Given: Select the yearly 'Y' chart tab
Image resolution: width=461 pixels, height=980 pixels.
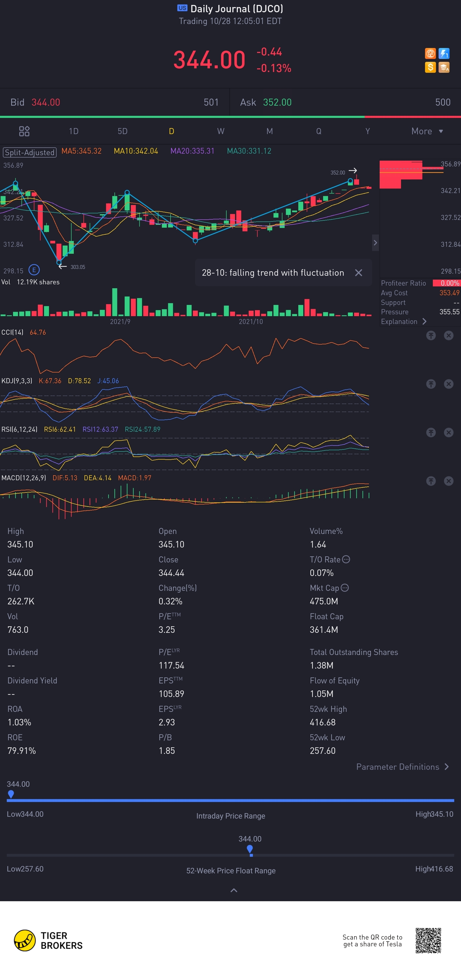Looking at the screenshot, I should pyautogui.click(x=367, y=131).
